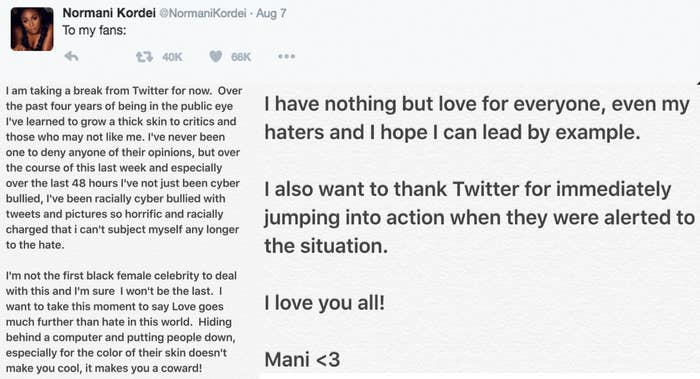Click the 40K retweet count
The height and width of the screenshot is (379, 700).
172,57
